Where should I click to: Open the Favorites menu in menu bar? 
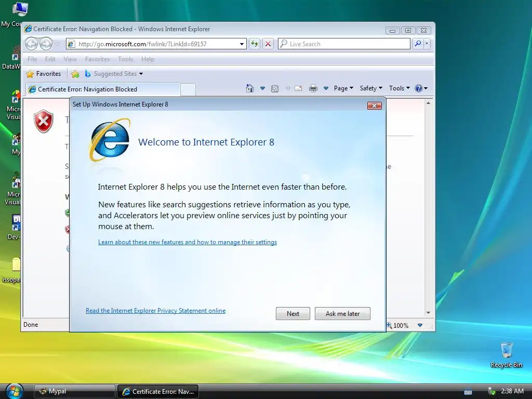(97, 59)
